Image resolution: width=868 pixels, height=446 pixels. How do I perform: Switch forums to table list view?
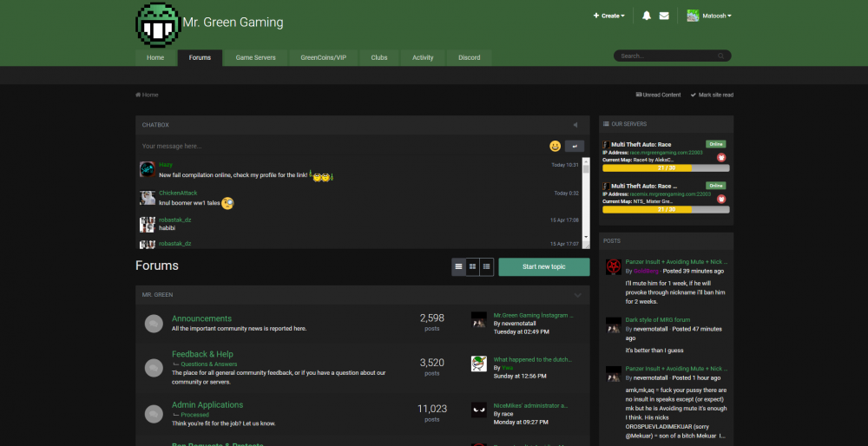tap(458, 266)
